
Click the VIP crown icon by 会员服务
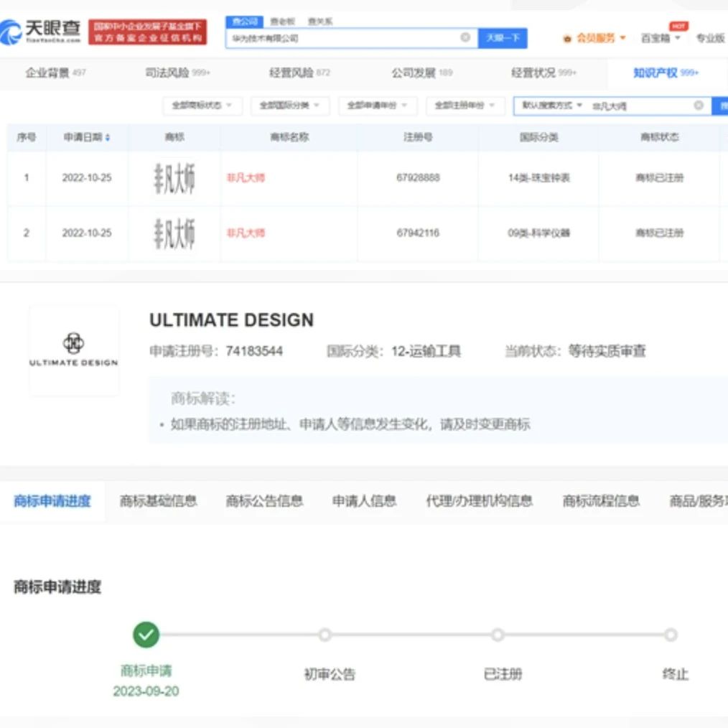[567, 39]
